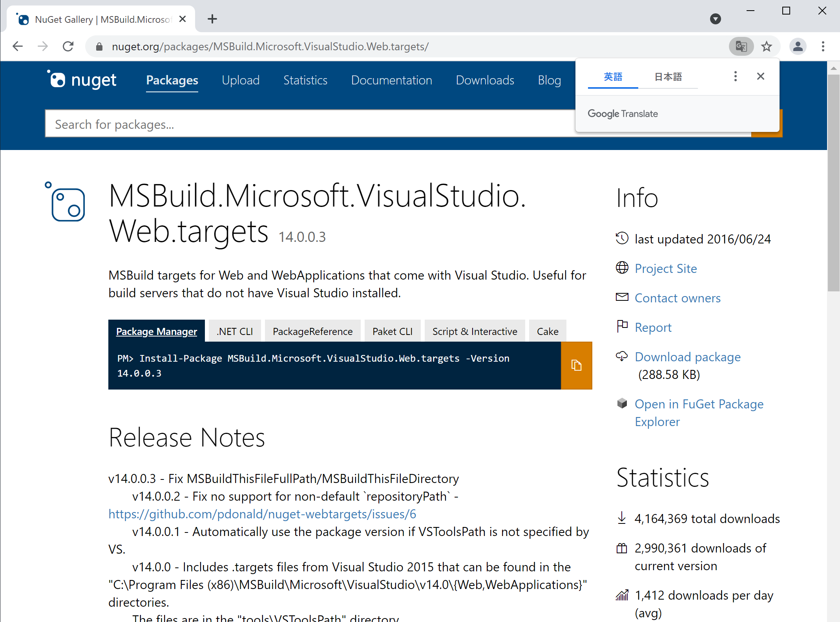Open the Chrome profile avatar

tap(798, 47)
